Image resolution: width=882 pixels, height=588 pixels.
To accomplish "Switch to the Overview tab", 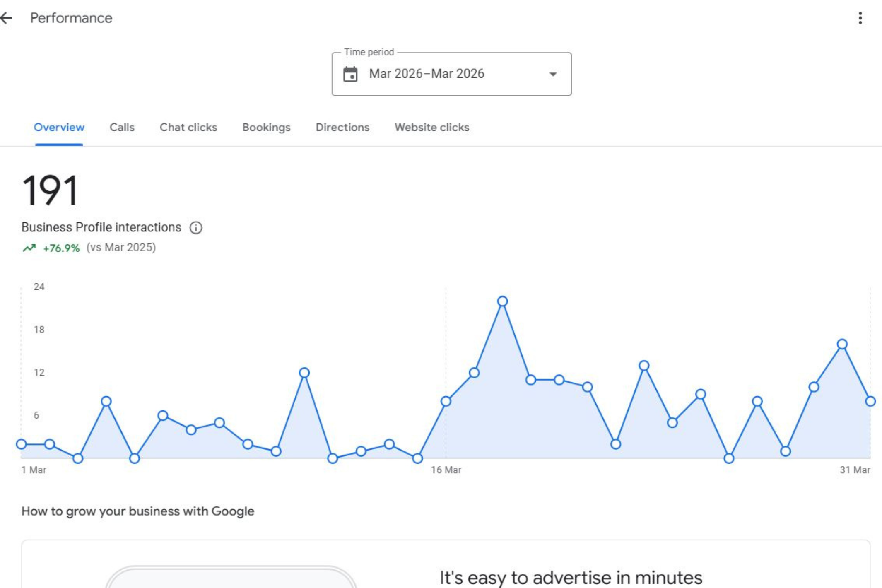I will [59, 127].
